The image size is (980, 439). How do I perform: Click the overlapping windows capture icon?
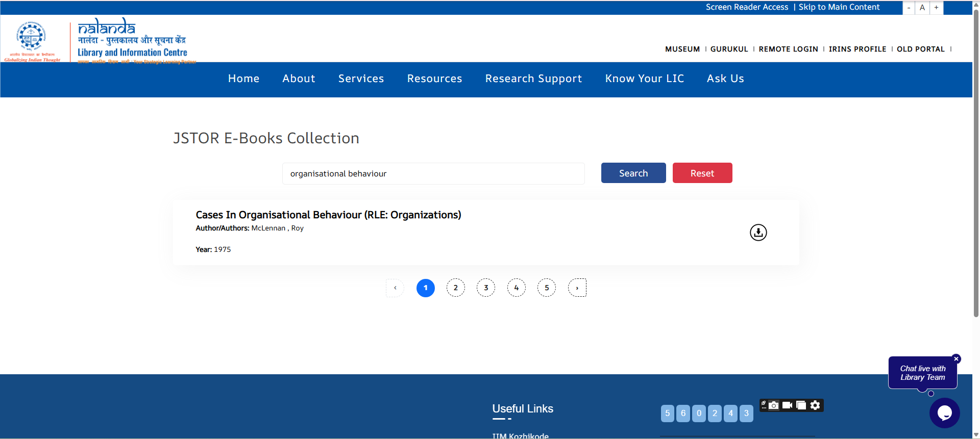click(x=801, y=405)
